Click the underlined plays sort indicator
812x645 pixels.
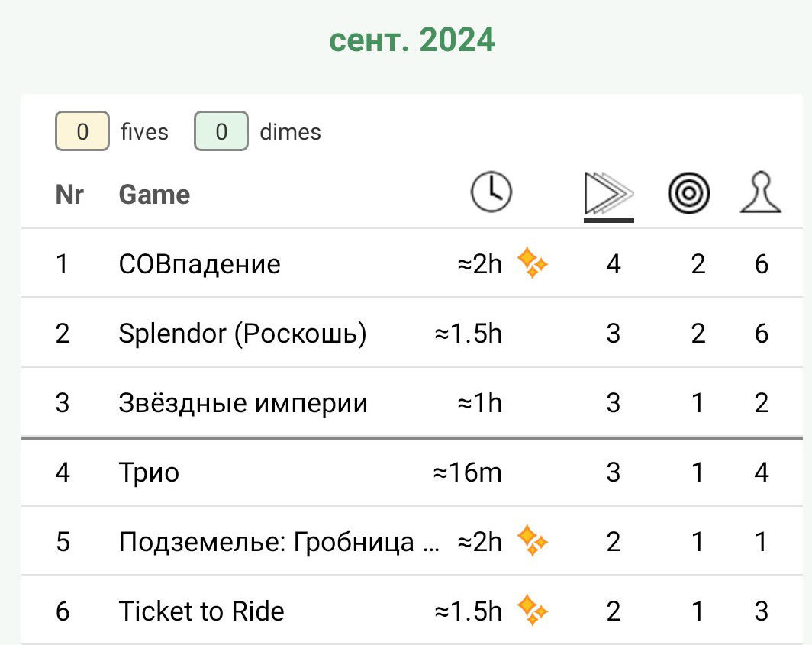[608, 220]
